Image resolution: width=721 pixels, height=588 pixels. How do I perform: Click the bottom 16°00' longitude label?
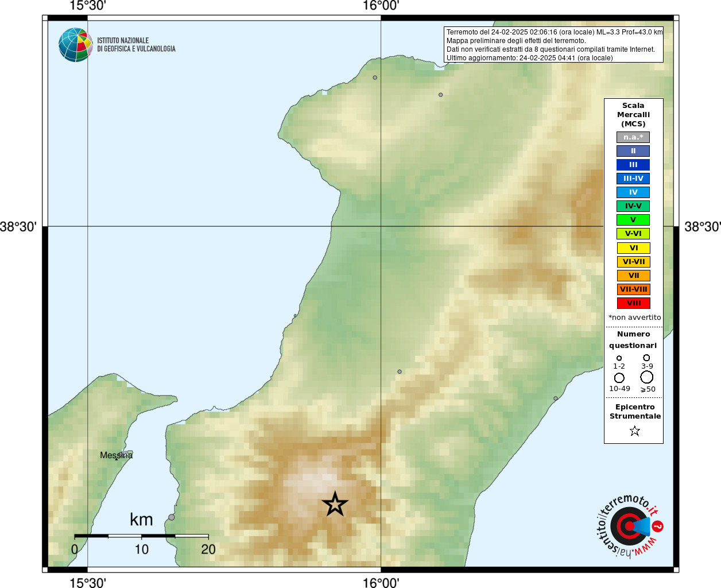click(x=381, y=583)
